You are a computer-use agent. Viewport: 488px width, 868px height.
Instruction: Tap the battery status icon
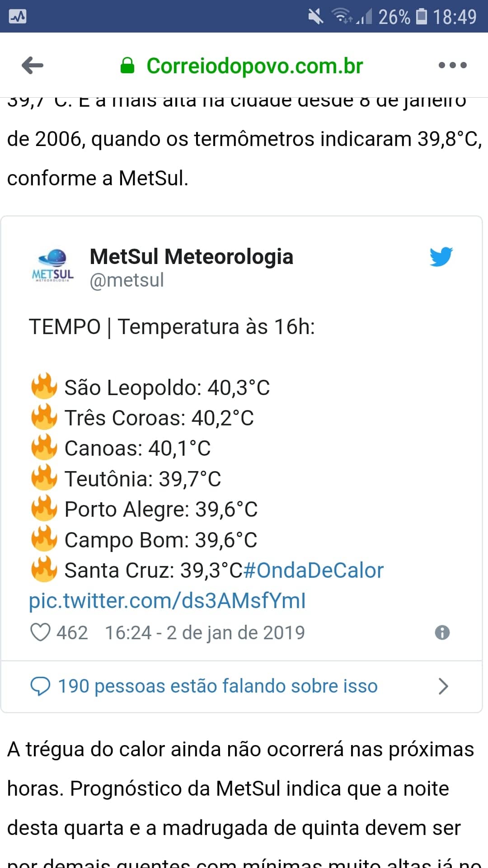(422, 16)
